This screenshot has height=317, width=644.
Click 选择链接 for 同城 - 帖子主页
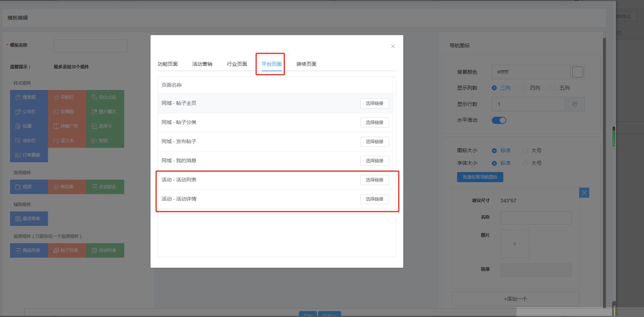tap(374, 103)
